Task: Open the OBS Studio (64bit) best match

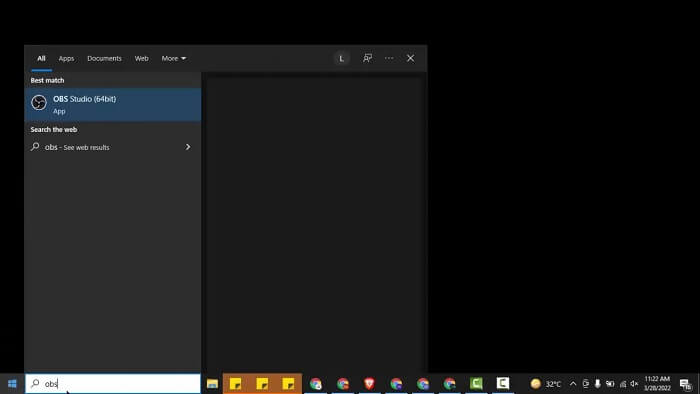Action: click(112, 104)
